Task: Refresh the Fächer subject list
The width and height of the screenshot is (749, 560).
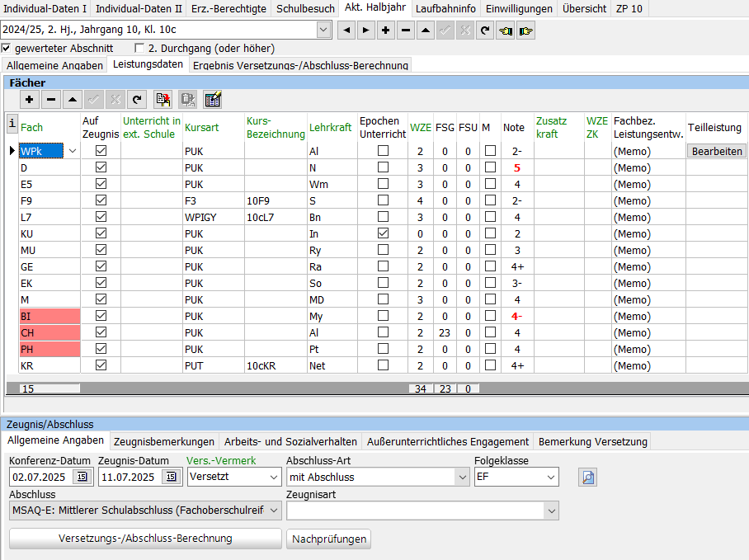Action: [137, 99]
